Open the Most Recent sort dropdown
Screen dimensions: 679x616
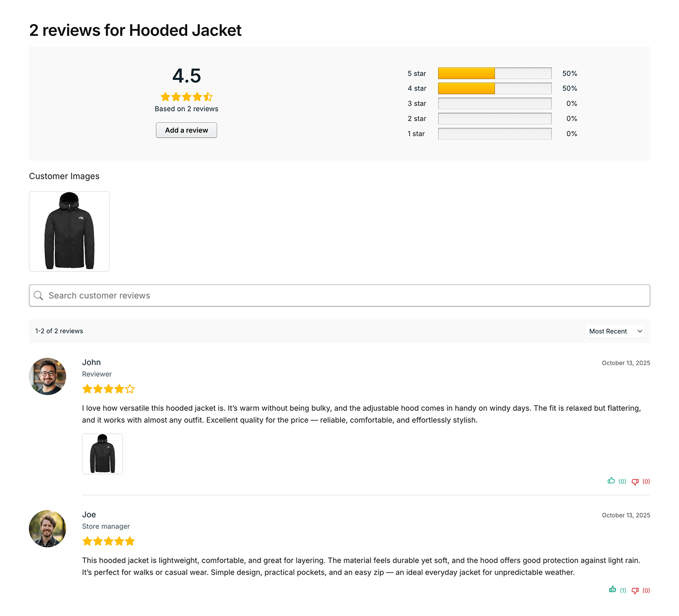(614, 332)
